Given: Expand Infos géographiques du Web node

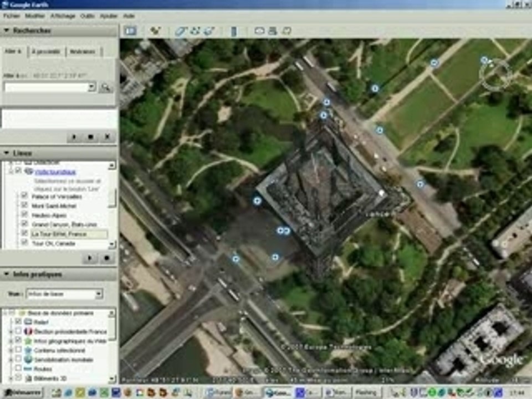Looking at the screenshot, I should click(x=11, y=341).
